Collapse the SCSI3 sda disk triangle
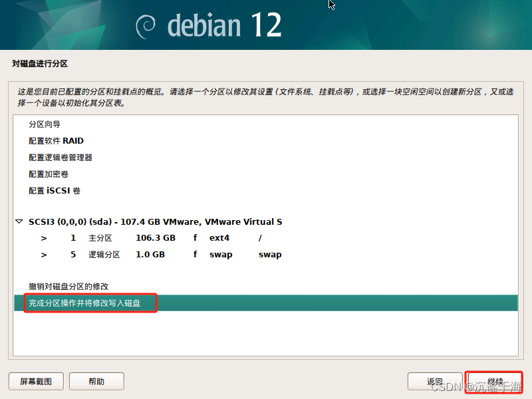532x399 pixels. coord(19,221)
